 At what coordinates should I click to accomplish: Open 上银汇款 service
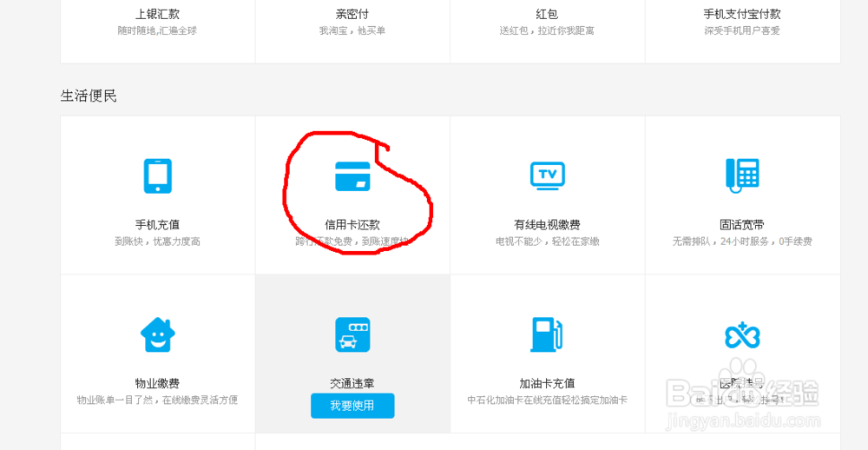click(x=158, y=15)
